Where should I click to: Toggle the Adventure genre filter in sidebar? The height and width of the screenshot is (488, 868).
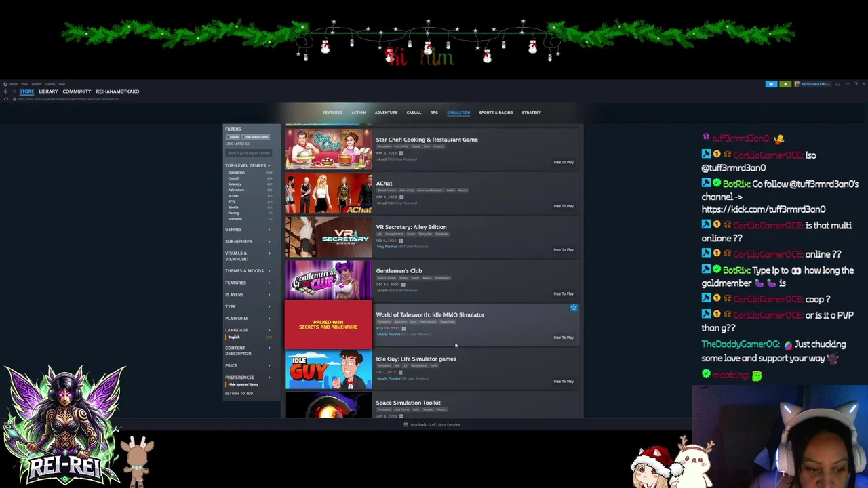(x=236, y=190)
